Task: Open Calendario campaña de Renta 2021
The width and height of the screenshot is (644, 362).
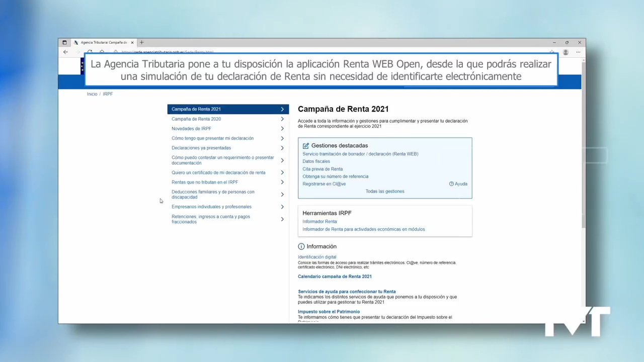Action: pos(335,277)
